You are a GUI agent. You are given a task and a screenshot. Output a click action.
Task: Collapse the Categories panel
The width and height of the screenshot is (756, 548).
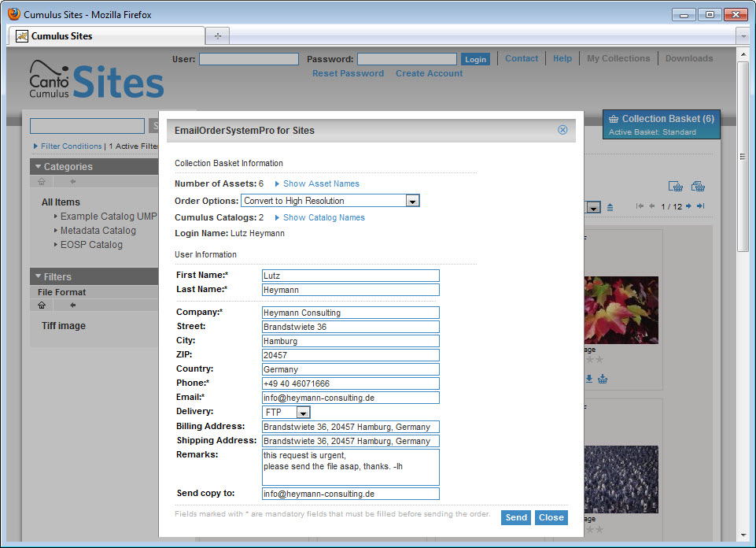(x=38, y=166)
